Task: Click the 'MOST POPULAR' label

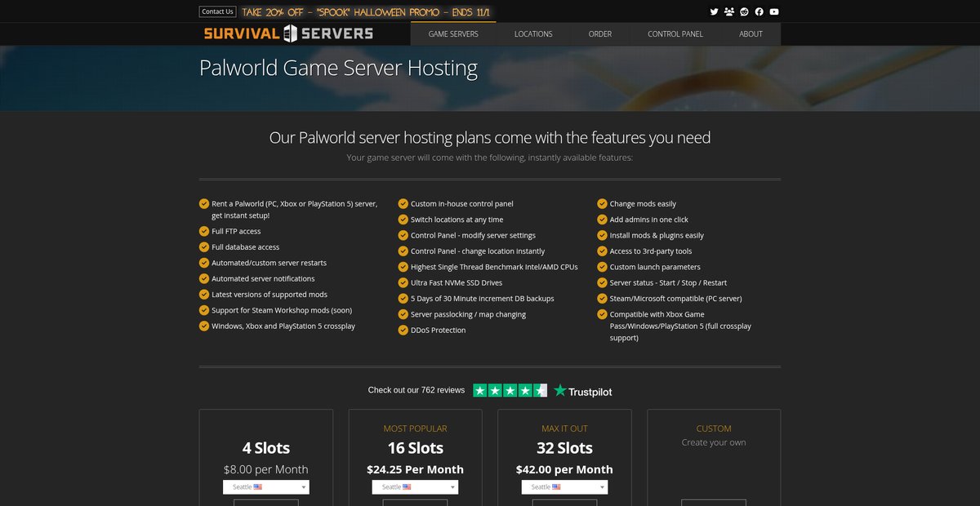Action: (x=415, y=428)
